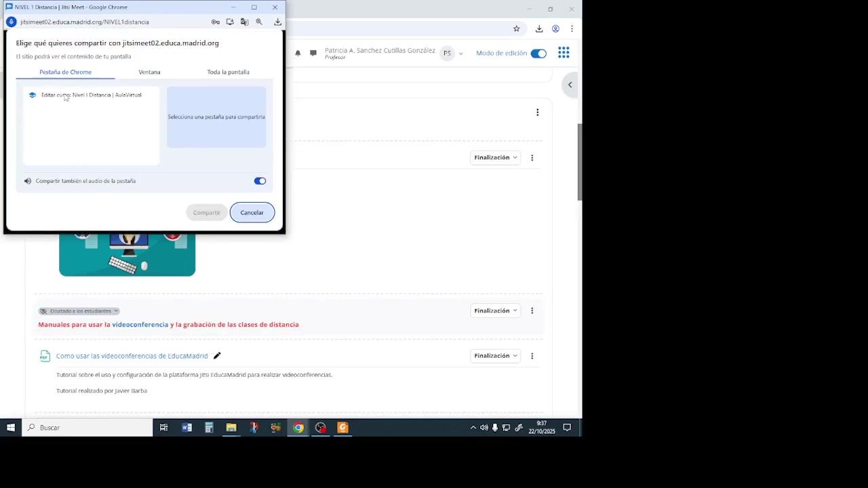The image size is (868, 488).
Task: Open the topmost Finalización dropdown
Action: coord(496,158)
